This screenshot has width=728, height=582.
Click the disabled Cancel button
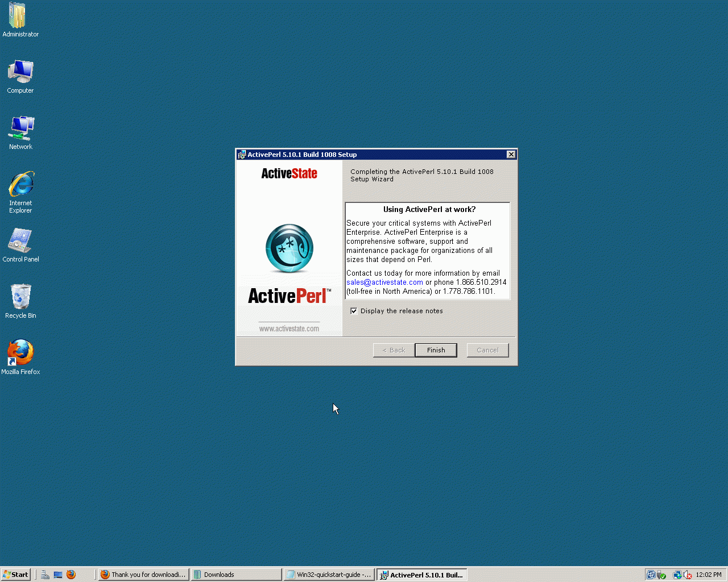(x=487, y=350)
